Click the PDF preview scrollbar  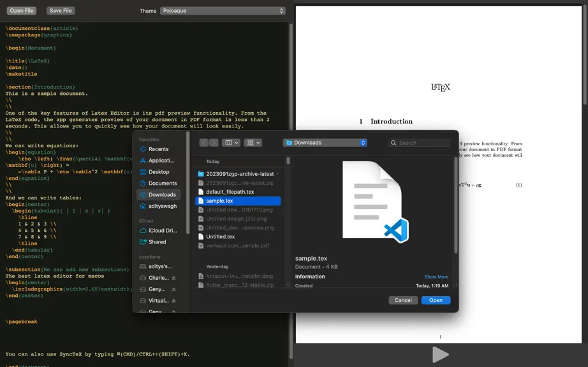tap(585, 54)
